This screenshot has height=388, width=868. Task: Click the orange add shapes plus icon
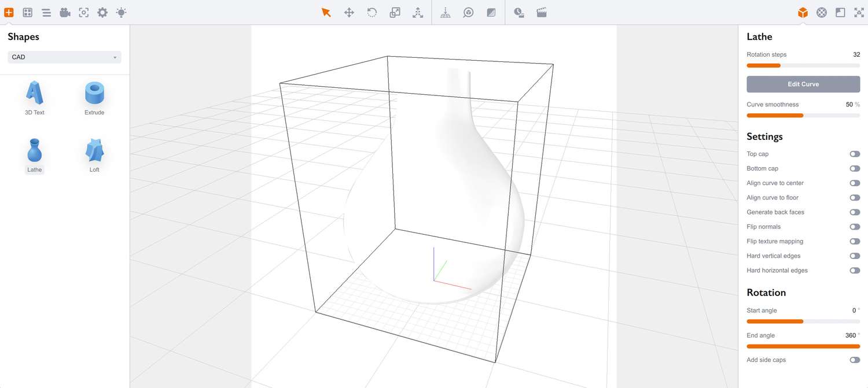click(x=9, y=12)
